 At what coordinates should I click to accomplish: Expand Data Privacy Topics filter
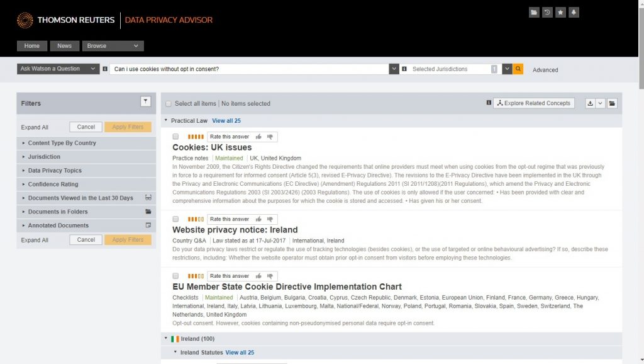(86, 170)
